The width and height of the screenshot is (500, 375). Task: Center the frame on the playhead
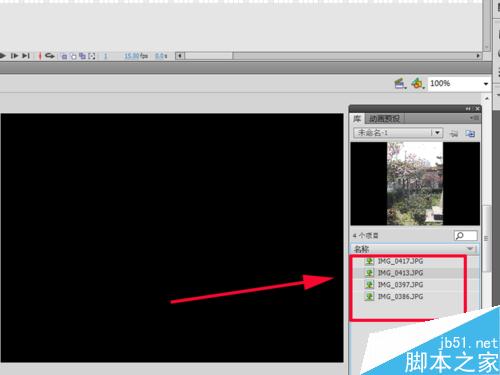click(x=40, y=56)
